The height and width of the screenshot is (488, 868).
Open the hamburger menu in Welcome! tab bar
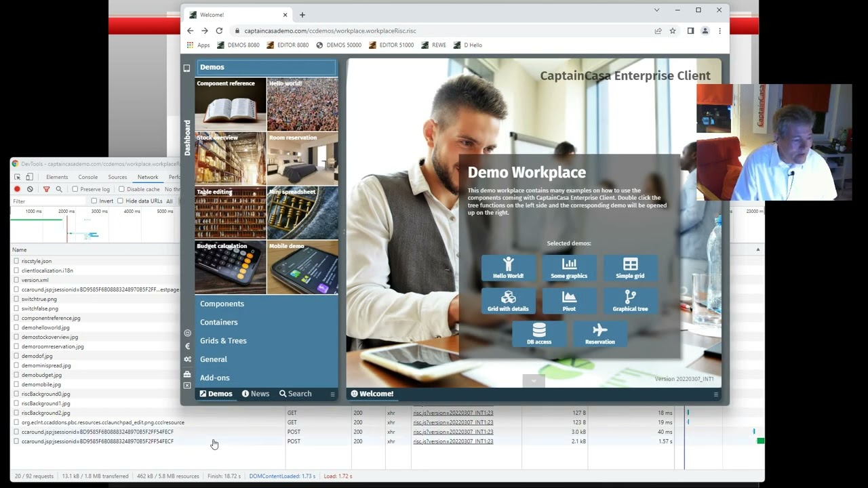click(x=715, y=394)
